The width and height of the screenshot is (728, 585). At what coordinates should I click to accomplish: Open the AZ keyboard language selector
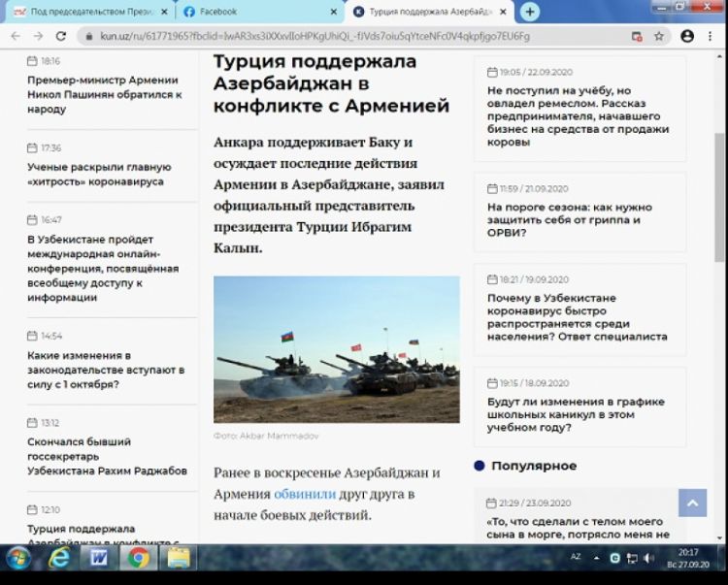coord(576,558)
